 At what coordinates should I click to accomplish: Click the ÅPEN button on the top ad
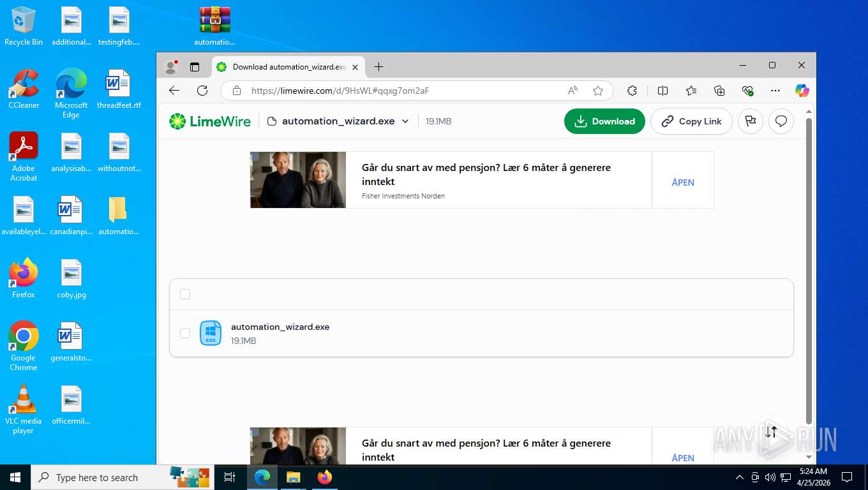[682, 182]
